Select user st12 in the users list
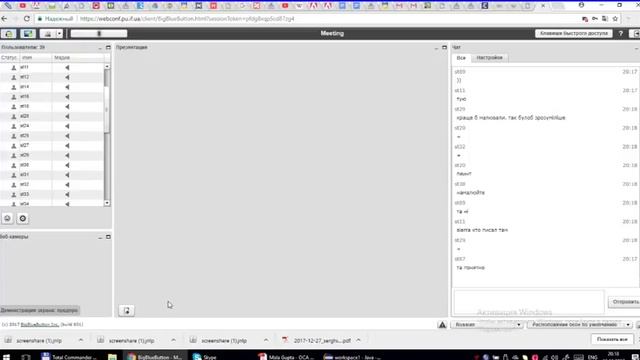 pyautogui.click(x=52, y=77)
